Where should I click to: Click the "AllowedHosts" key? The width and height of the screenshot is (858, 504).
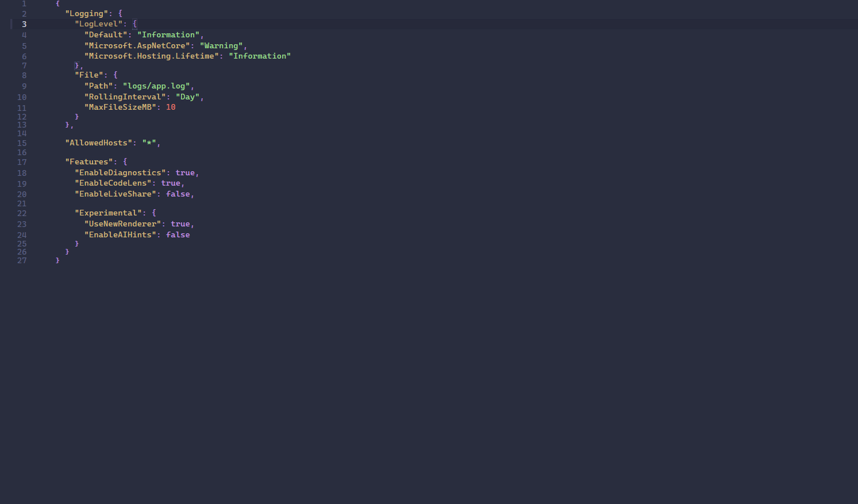click(99, 143)
